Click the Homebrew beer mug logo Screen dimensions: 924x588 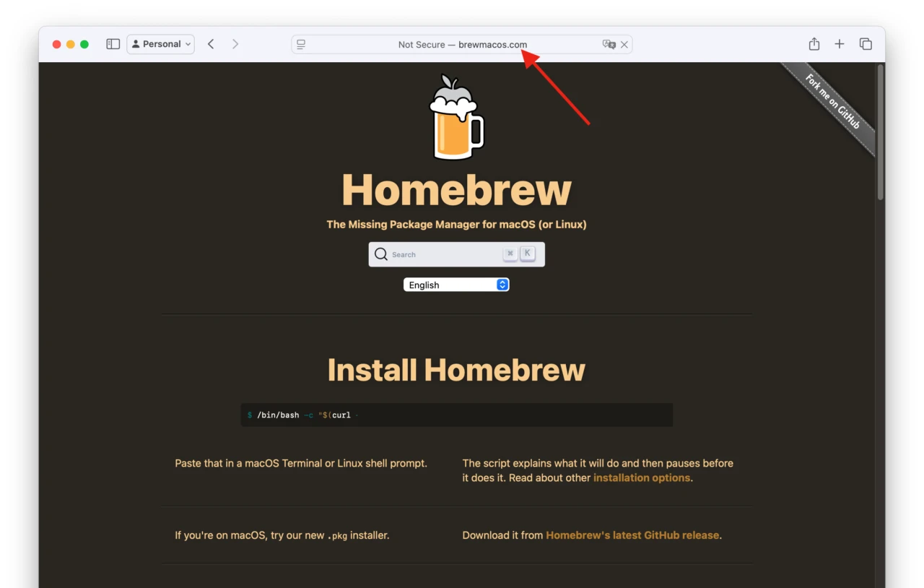tap(456, 117)
